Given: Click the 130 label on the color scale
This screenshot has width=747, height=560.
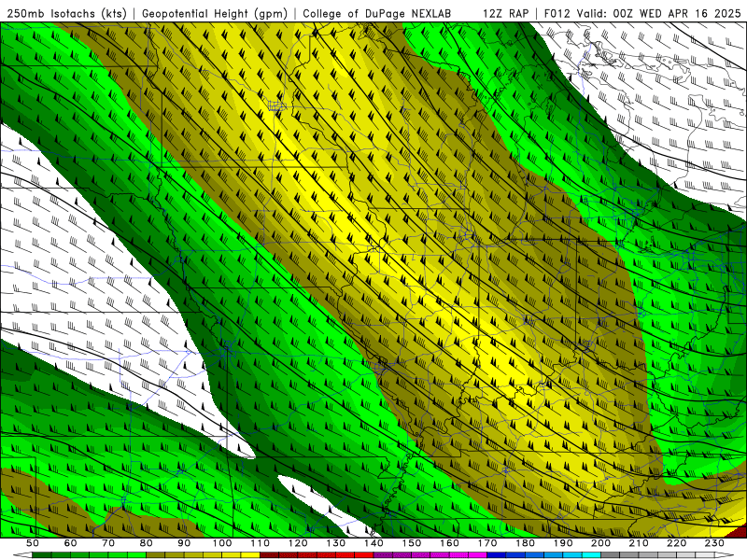Looking at the screenshot, I should (336, 543).
